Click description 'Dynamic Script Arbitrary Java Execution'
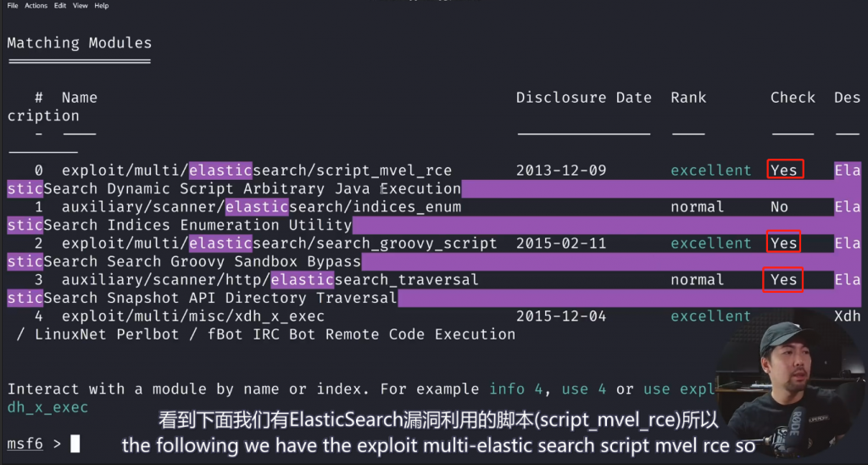Image resolution: width=868 pixels, height=465 pixels. click(x=284, y=188)
